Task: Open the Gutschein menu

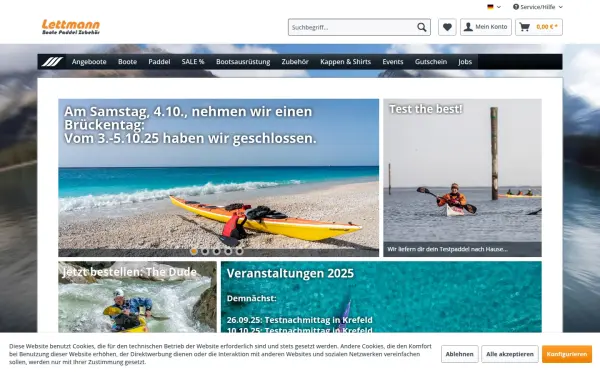Action: pyautogui.click(x=431, y=62)
